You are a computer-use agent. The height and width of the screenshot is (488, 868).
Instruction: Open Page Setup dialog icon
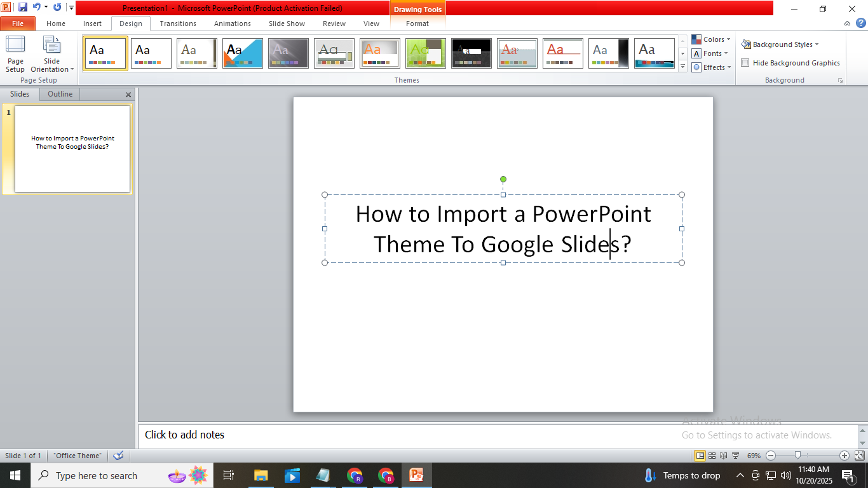(15, 54)
